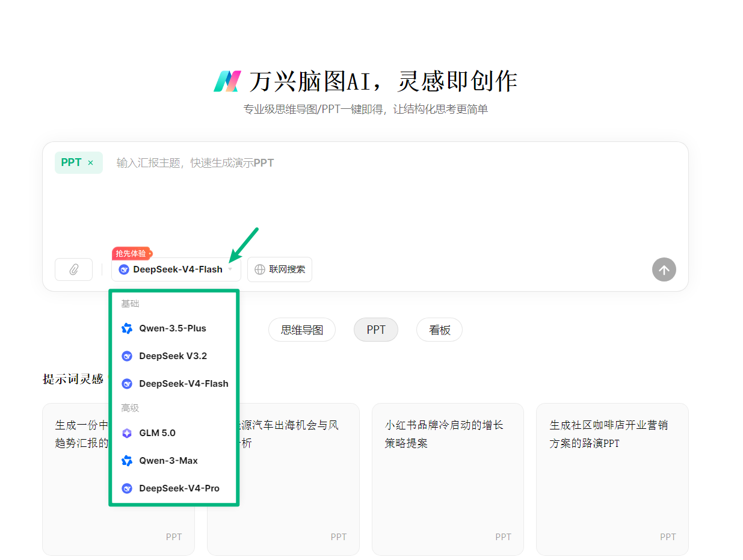The height and width of the screenshot is (560, 743).
Task: Pick DeepSeek-V4-Flash in the dropdown list
Action: pyautogui.click(x=174, y=384)
